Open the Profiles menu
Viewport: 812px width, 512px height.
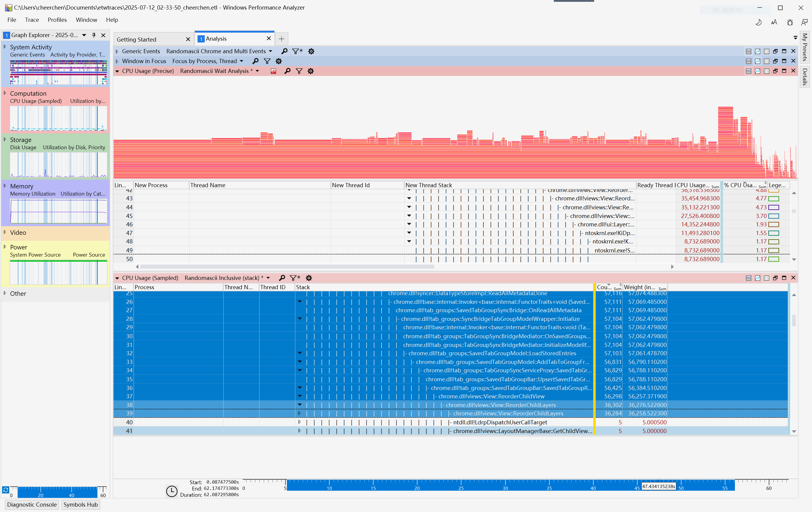57,19
